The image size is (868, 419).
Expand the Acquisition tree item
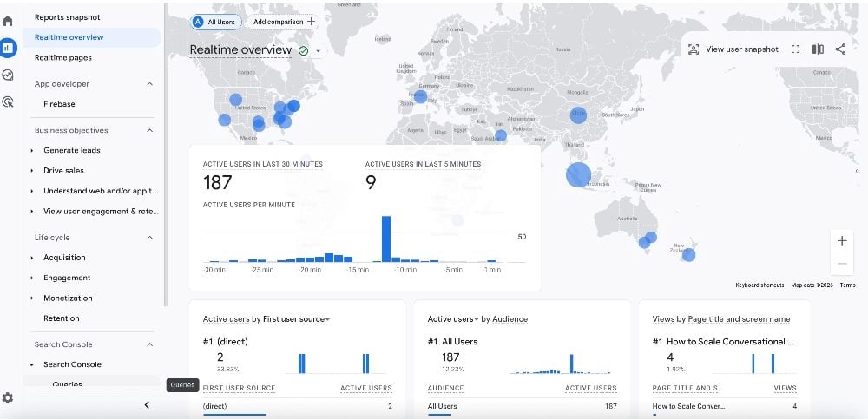coord(32,258)
